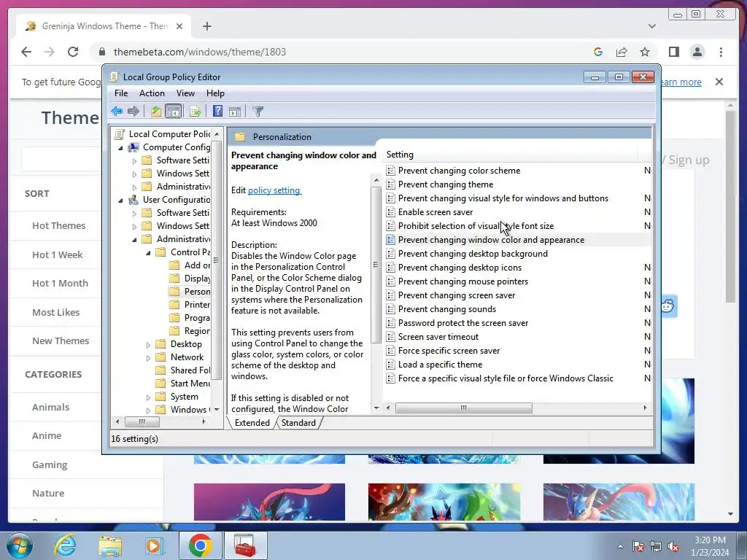Switch to the Extended tab
The image size is (747, 560).
coord(252,423)
